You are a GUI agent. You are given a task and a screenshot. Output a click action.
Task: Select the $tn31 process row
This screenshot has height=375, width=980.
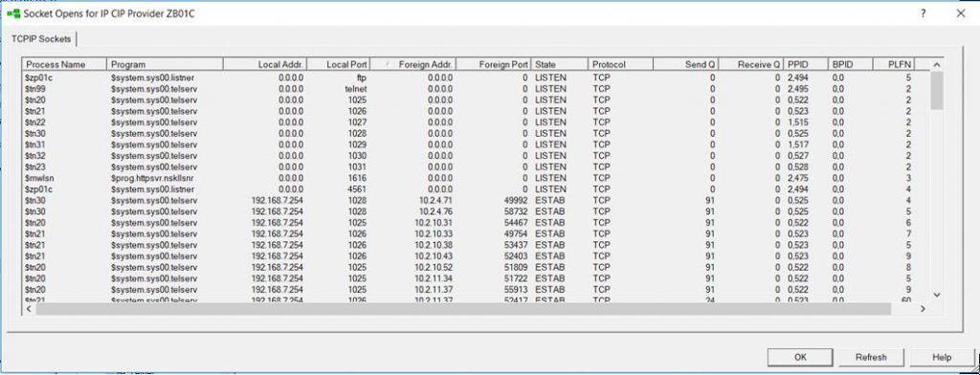pos(475,145)
